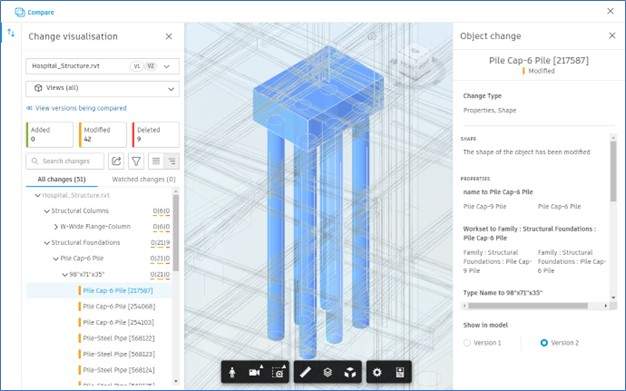Open the filter changes funnel icon

coord(136,161)
